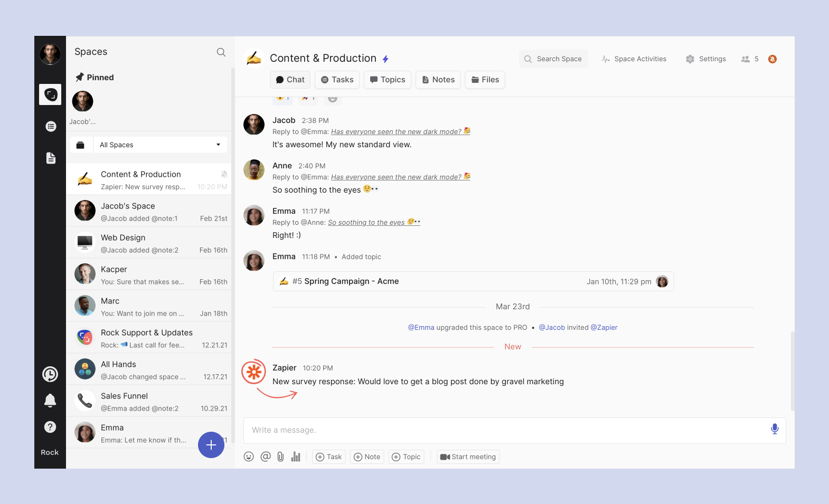Open the members count list showing 5
Image resolution: width=829 pixels, height=504 pixels.
pos(750,59)
